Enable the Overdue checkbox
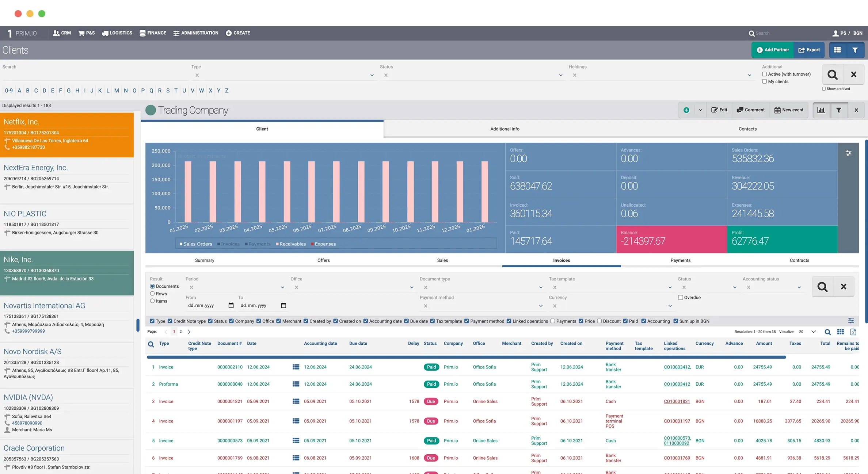The height and width of the screenshot is (474, 868). [680, 298]
